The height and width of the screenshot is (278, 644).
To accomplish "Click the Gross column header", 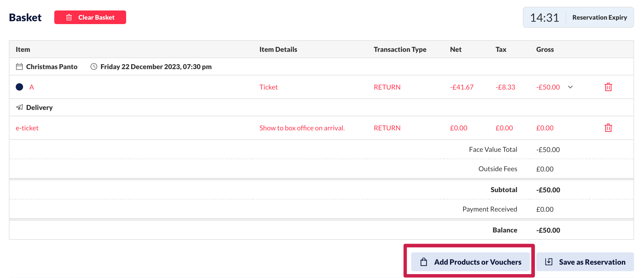I will point(545,49).
